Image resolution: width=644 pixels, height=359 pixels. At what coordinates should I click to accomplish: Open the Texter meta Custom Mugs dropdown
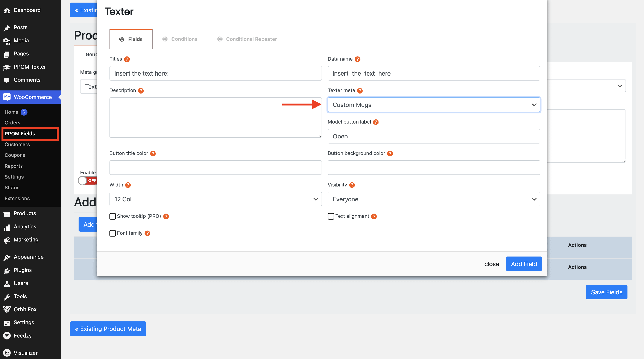434,105
